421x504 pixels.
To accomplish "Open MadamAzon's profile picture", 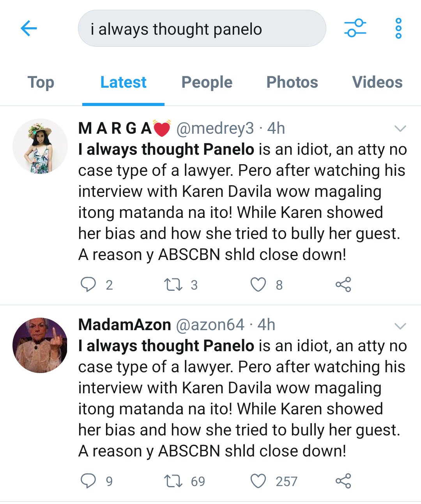I will [x=40, y=345].
